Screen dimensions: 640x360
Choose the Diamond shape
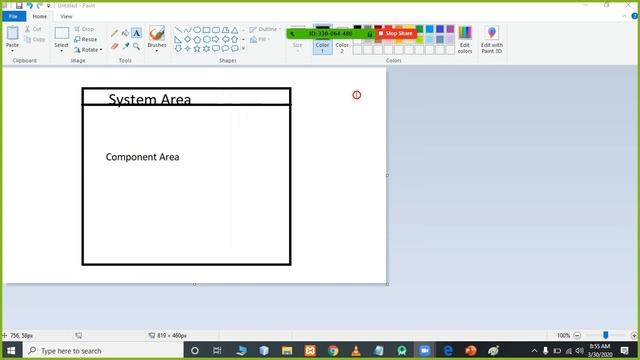[187, 40]
